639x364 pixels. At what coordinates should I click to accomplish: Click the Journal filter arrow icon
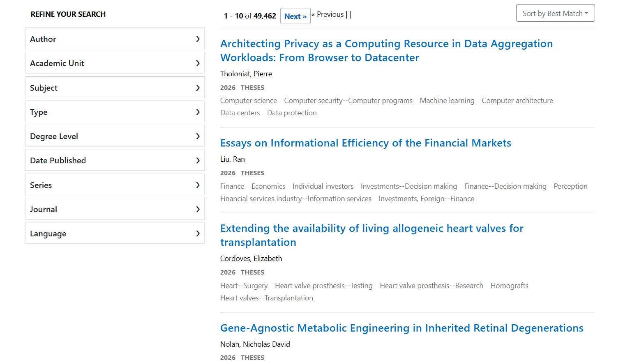coord(197,209)
